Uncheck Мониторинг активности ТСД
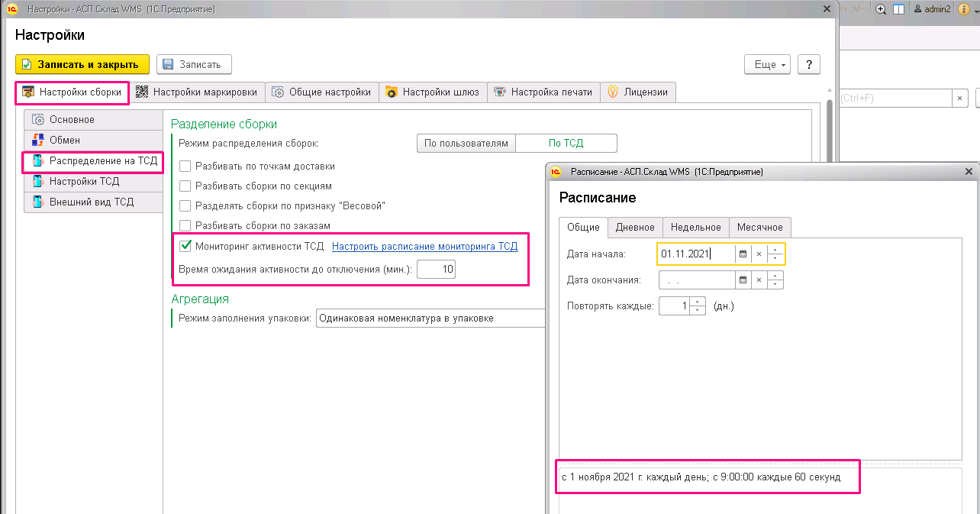The width and height of the screenshot is (980, 514). point(185,246)
